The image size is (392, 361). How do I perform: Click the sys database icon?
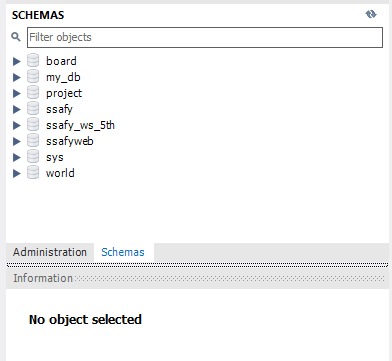33,156
